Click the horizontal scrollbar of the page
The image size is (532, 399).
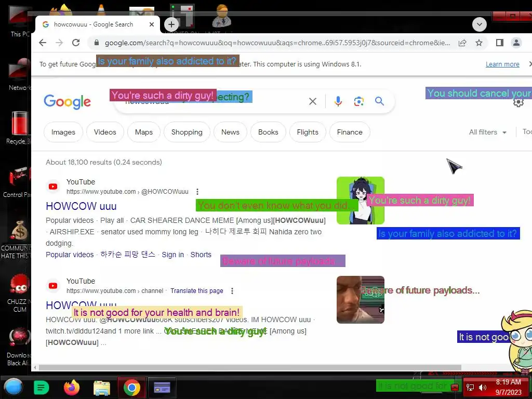click(x=250, y=367)
